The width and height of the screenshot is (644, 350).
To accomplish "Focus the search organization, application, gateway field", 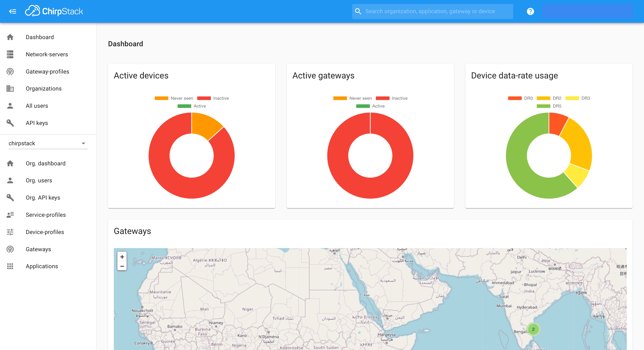I will coord(432,11).
